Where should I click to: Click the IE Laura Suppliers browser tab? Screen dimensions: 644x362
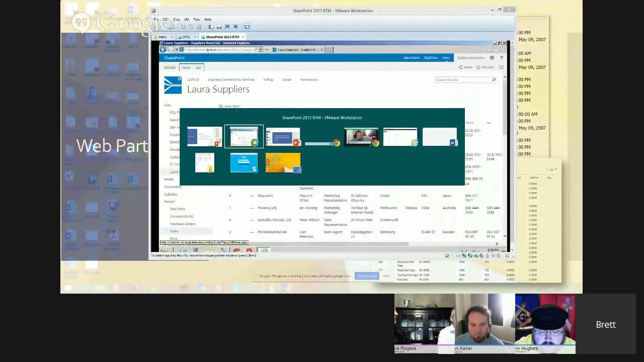pos(298,50)
